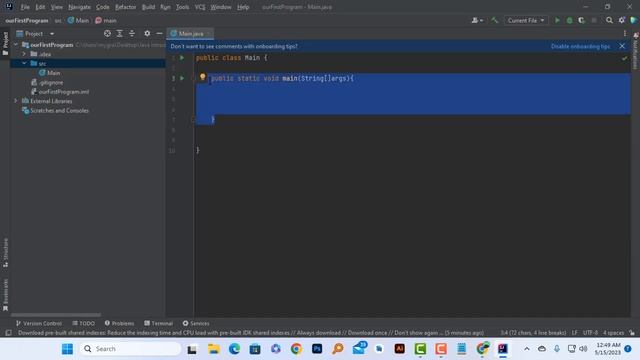Click the yellow light bulb intention icon
Screen dimensions: 640x360
coord(202,77)
